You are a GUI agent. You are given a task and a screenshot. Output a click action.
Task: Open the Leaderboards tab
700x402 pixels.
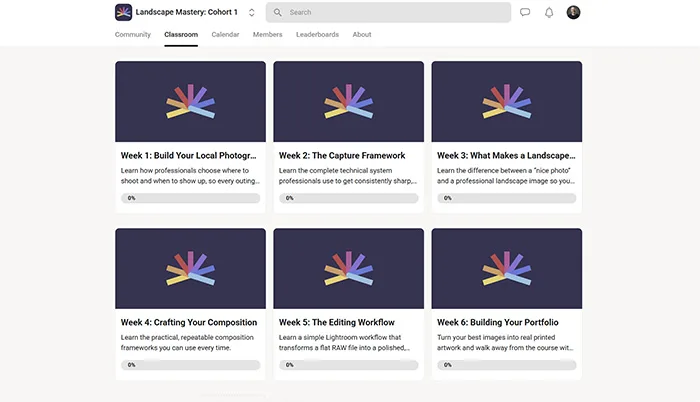pos(317,34)
